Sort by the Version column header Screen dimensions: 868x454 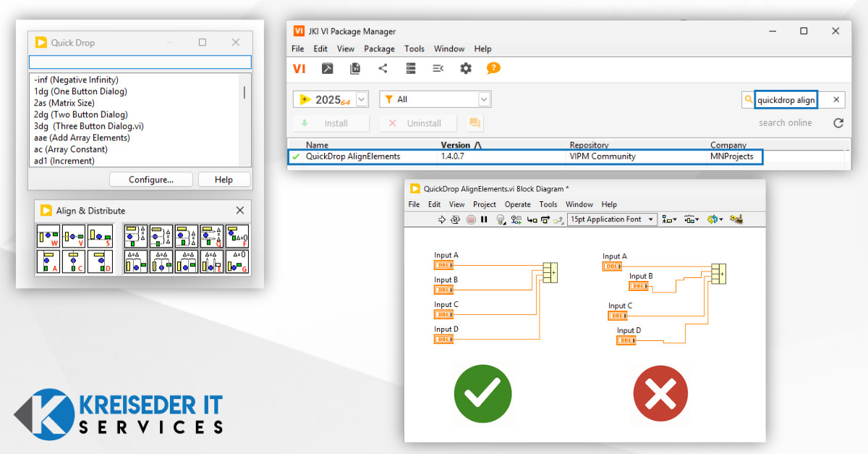[461, 145]
